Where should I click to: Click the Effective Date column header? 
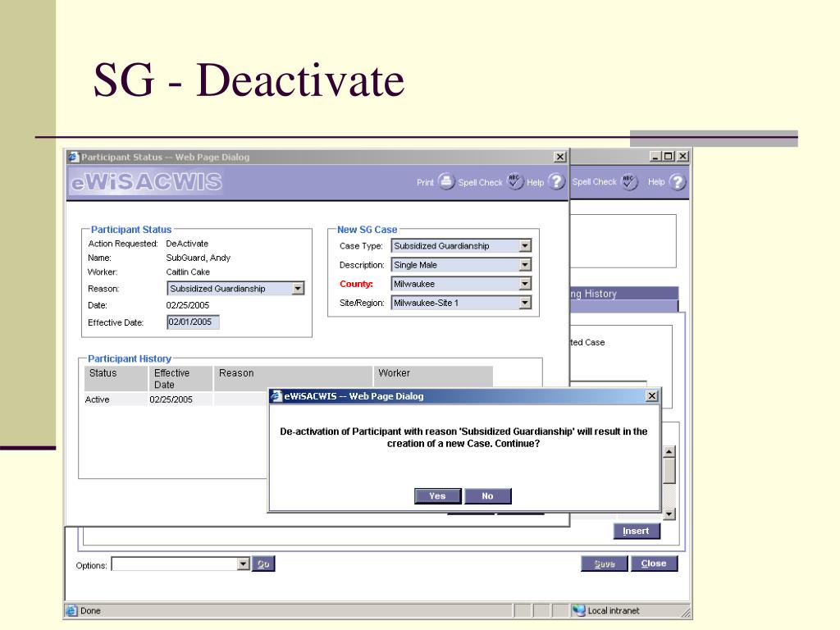pos(180,378)
